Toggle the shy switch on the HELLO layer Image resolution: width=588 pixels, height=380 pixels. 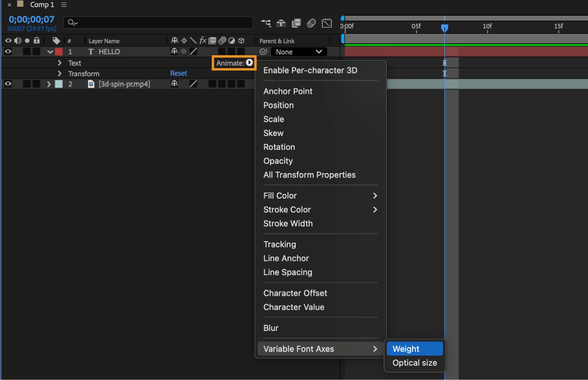click(x=173, y=51)
